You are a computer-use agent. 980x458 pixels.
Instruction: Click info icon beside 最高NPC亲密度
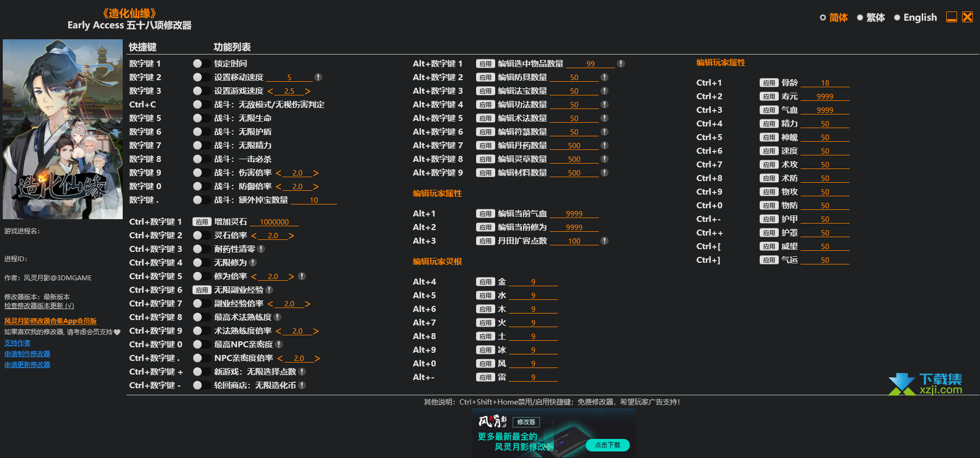[279, 345]
